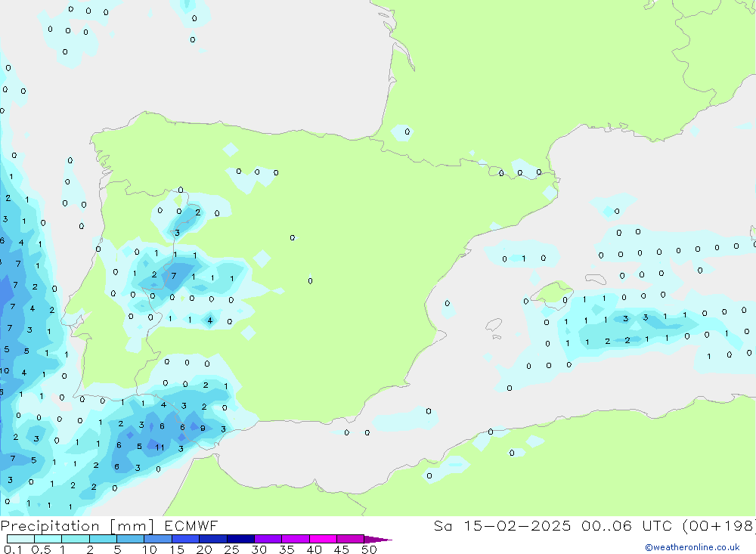Screen dimensions: 756x554
Task: Pick the 10–15 mm blue legend swatch
Action: [x=158, y=539]
